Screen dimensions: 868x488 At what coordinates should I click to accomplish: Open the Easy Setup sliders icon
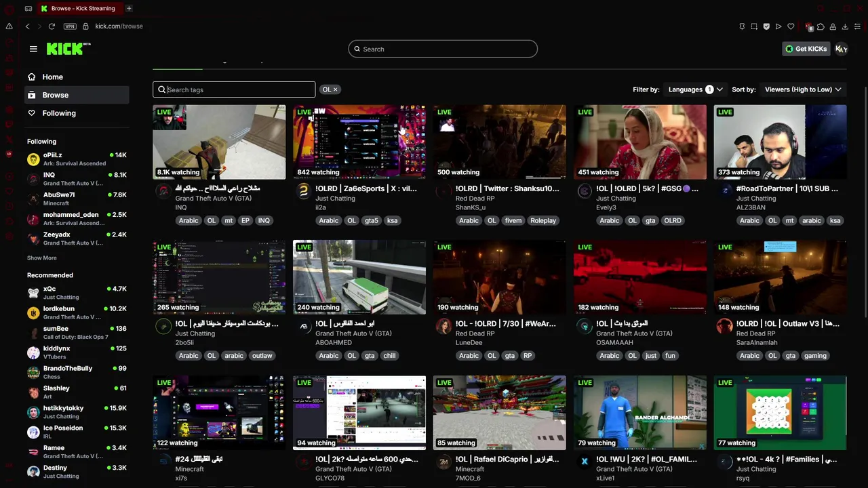coord(857,26)
